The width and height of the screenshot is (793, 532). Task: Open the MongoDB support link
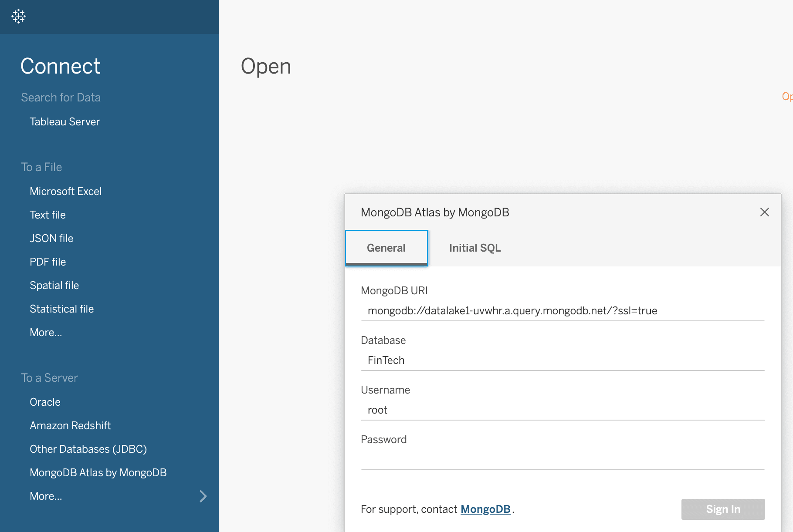pos(485,509)
